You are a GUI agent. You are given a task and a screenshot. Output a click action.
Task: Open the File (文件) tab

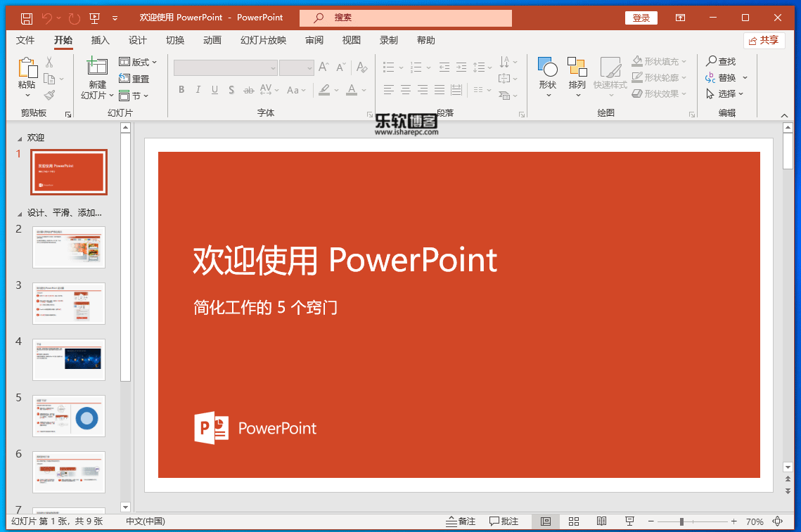[25, 40]
